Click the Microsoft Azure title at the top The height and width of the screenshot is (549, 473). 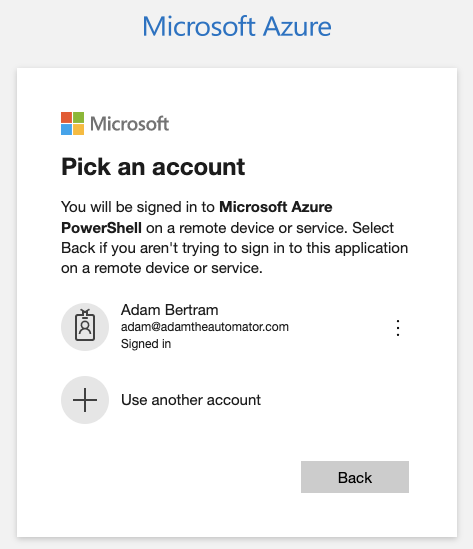pos(237,26)
